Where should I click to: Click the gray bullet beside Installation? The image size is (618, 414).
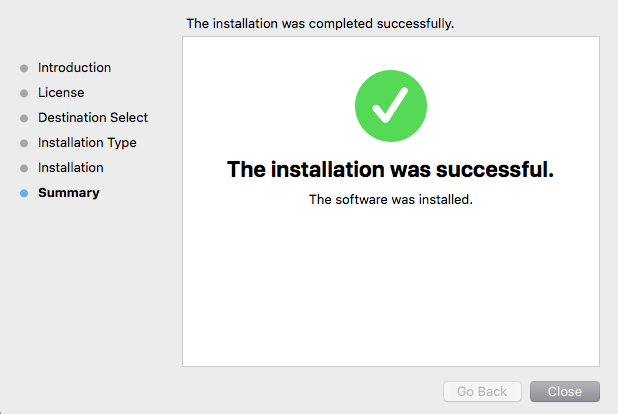point(24,169)
